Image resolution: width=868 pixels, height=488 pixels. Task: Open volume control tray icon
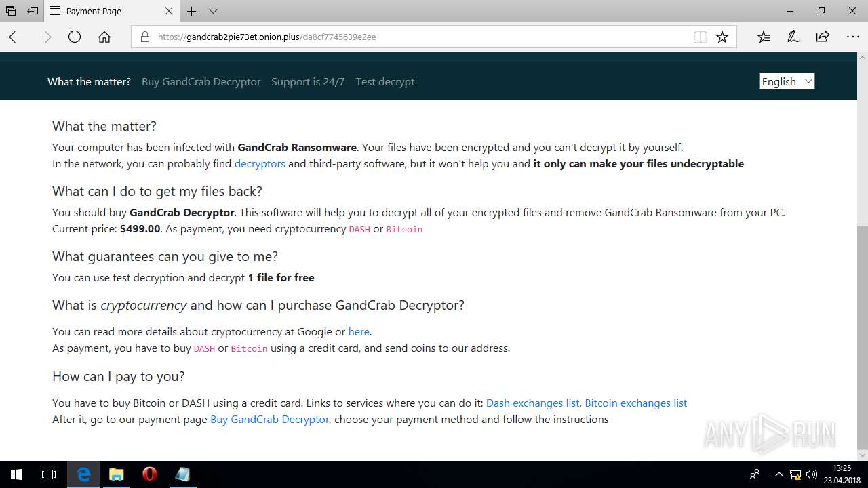coord(812,474)
